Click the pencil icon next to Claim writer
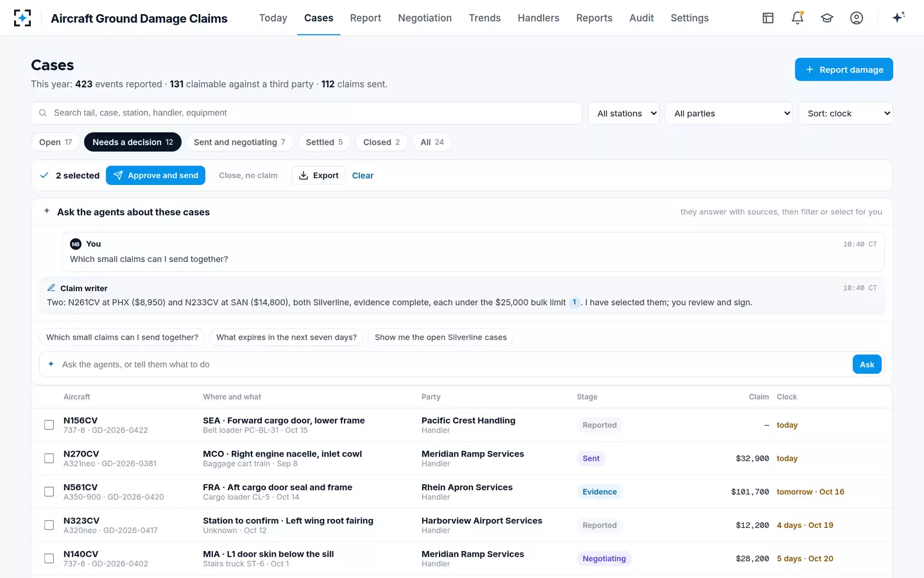Viewport: 924px width, 578px height. [x=51, y=288]
